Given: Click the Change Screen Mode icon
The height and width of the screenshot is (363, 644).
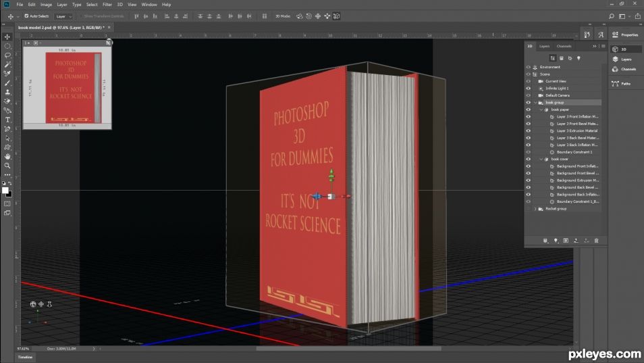Looking at the screenshot, I should point(7,213).
